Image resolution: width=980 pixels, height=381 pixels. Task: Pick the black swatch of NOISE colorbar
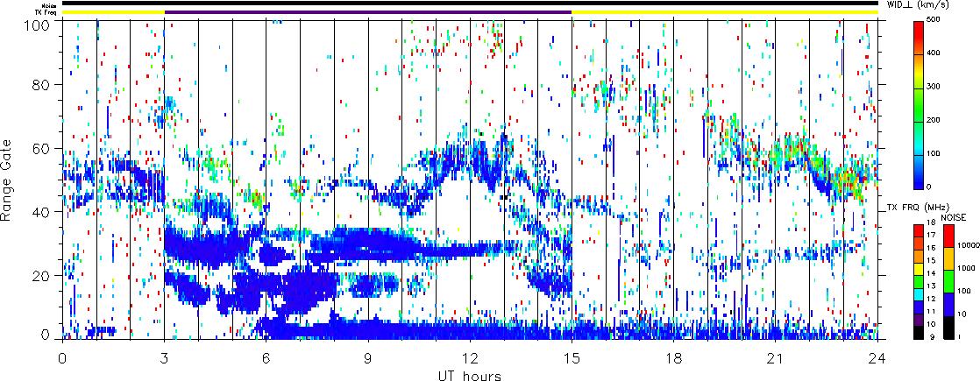[948, 328]
